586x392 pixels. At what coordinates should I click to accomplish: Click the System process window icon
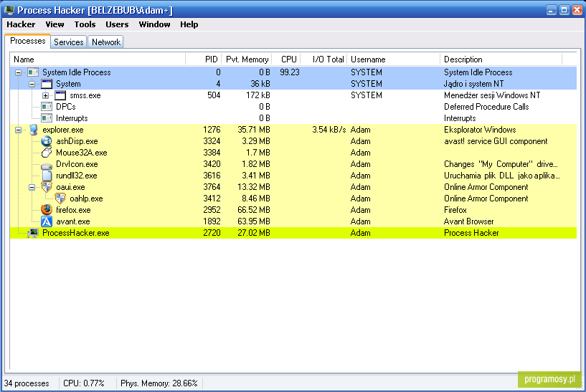click(x=47, y=84)
